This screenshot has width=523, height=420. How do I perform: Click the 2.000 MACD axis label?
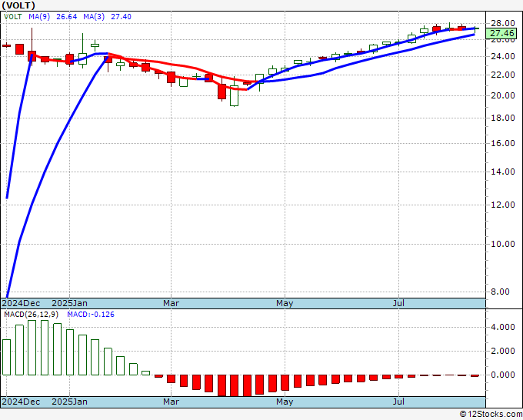tap(503, 351)
